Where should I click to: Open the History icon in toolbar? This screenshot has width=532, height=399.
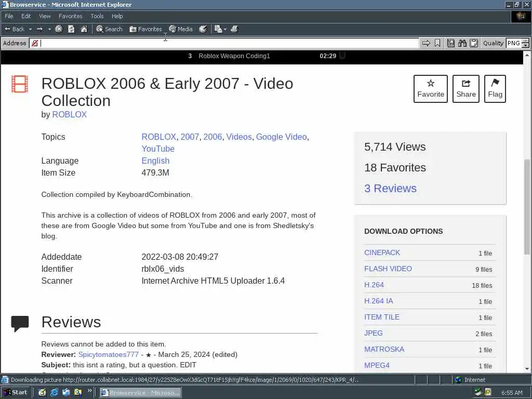[x=203, y=29]
